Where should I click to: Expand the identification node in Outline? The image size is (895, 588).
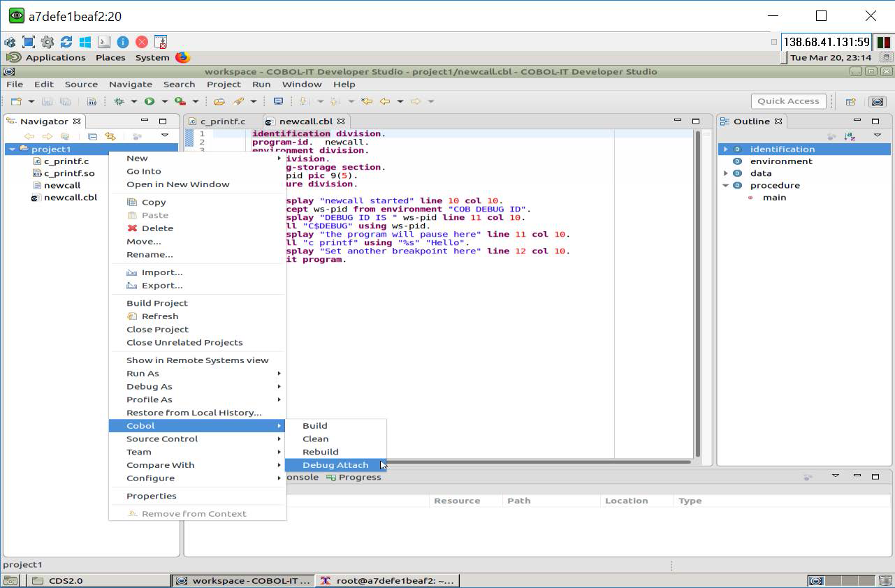click(x=725, y=149)
